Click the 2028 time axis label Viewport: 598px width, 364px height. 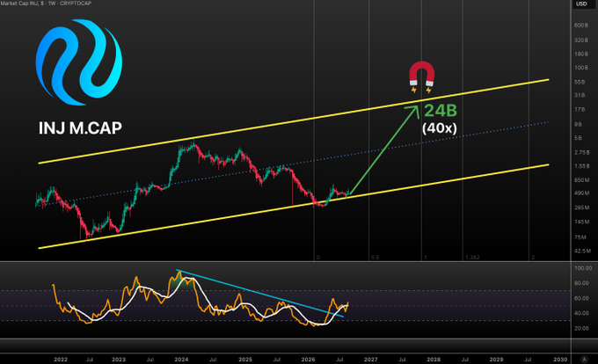434,360
